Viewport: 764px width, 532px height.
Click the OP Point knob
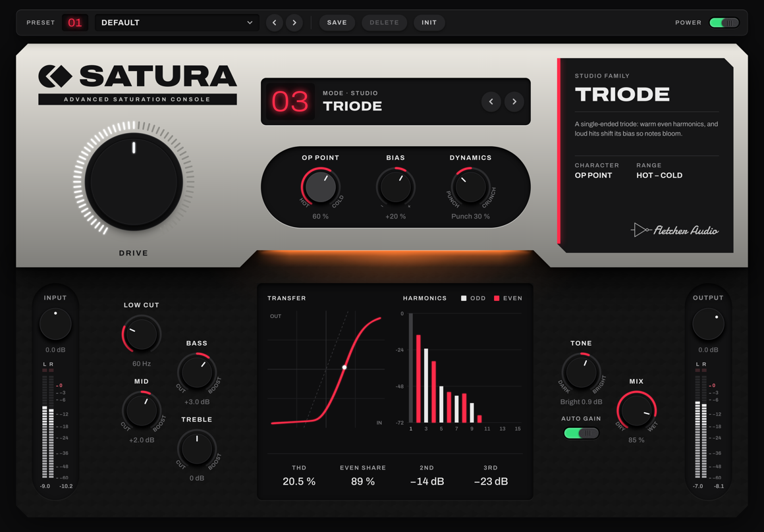pos(320,186)
